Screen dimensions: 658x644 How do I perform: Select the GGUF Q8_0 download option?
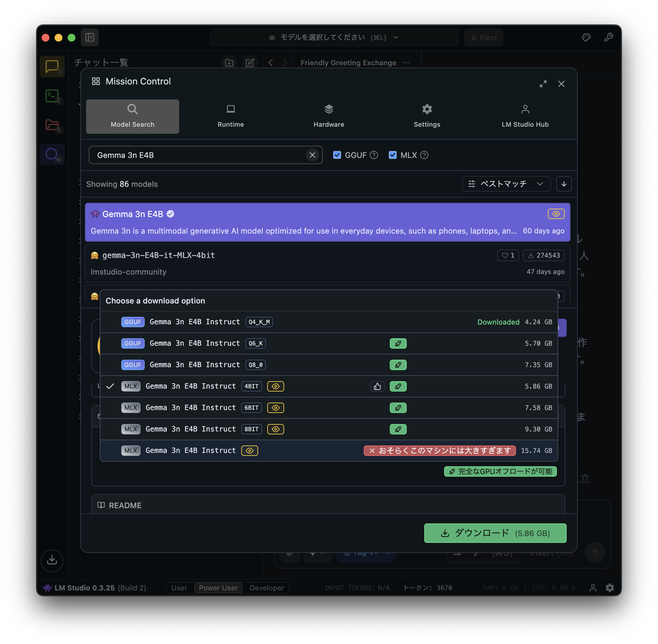point(329,365)
